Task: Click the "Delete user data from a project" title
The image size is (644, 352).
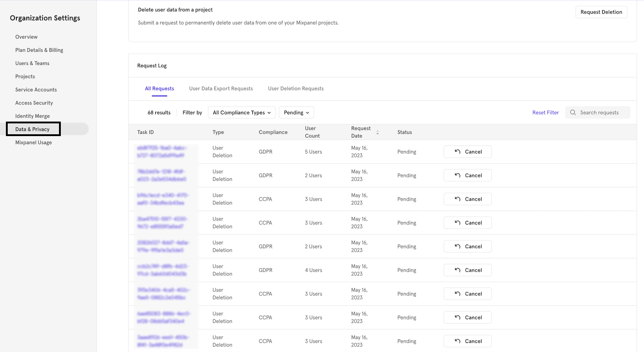Action: point(175,10)
